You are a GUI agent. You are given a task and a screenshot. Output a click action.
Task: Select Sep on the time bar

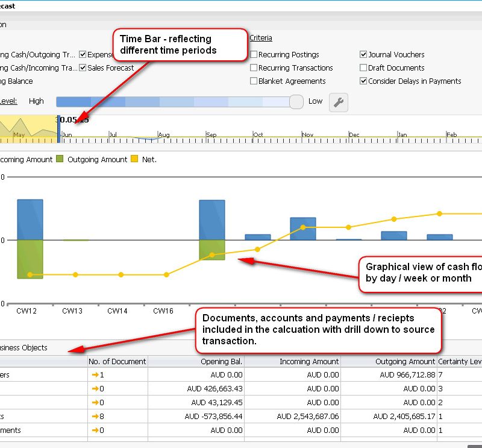[x=211, y=135]
